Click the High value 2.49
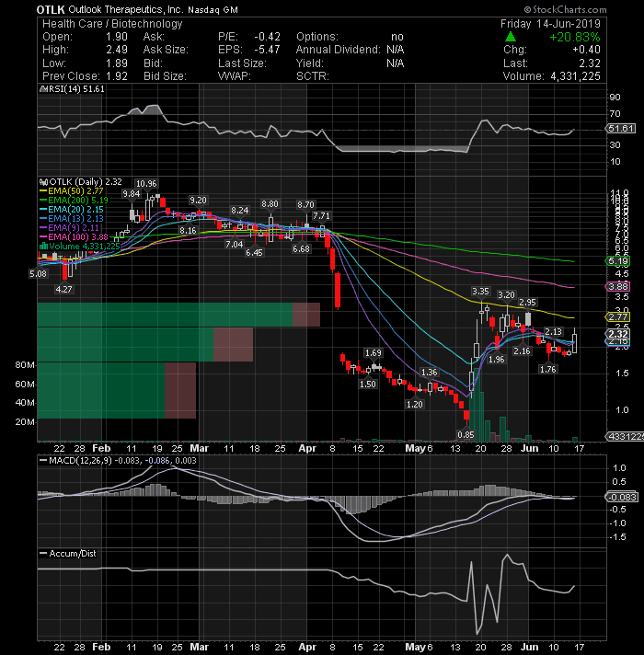The width and height of the screenshot is (644, 655). pos(117,50)
